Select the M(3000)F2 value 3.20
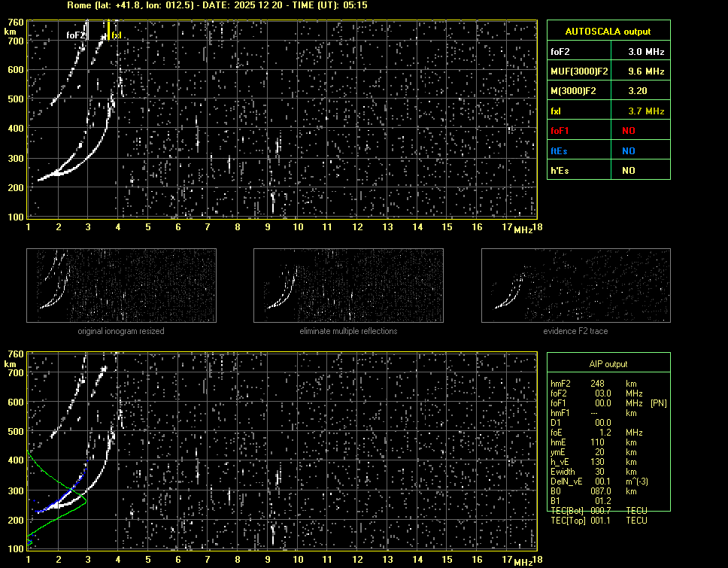Viewport: 728px width, 568px height. point(639,91)
